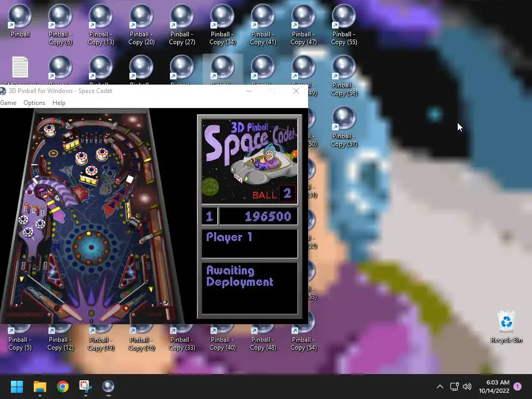Open File Explorer from the taskbar
Viewport: 532px width, 399px height.
tap(39, 387)
